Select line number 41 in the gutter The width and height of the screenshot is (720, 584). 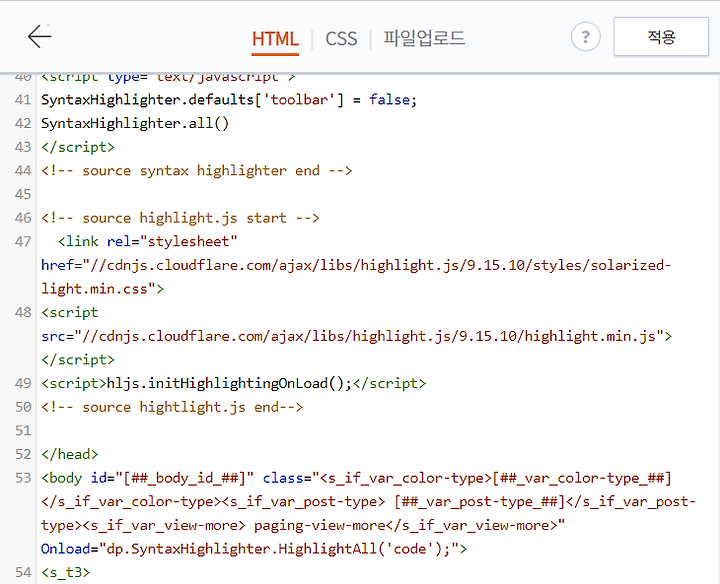point(23,100)
